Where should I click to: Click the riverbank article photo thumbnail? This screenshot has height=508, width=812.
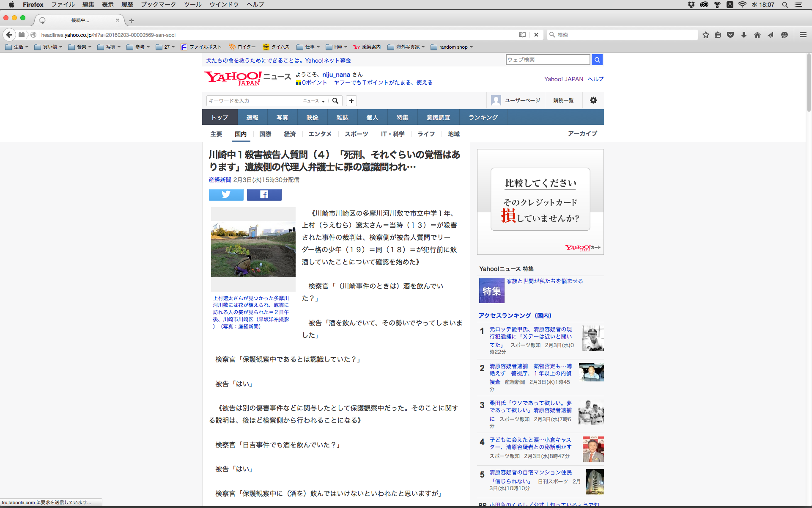tap(253, 249)
